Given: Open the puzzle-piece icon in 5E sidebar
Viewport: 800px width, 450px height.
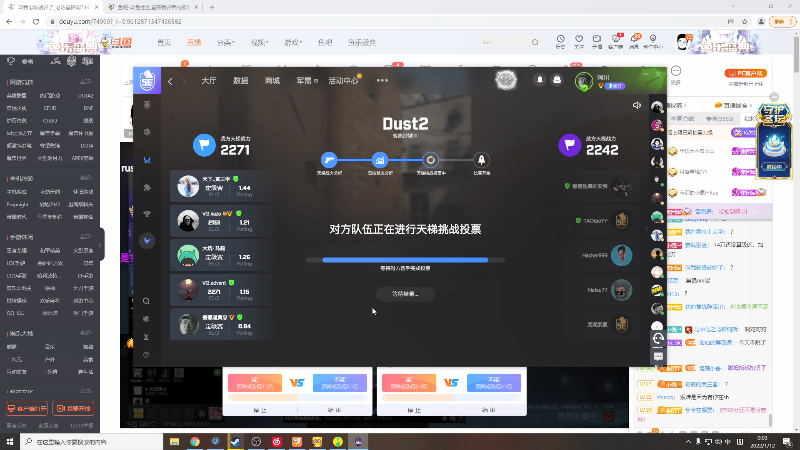Looking at the screenshot, I should click(147, 188).
